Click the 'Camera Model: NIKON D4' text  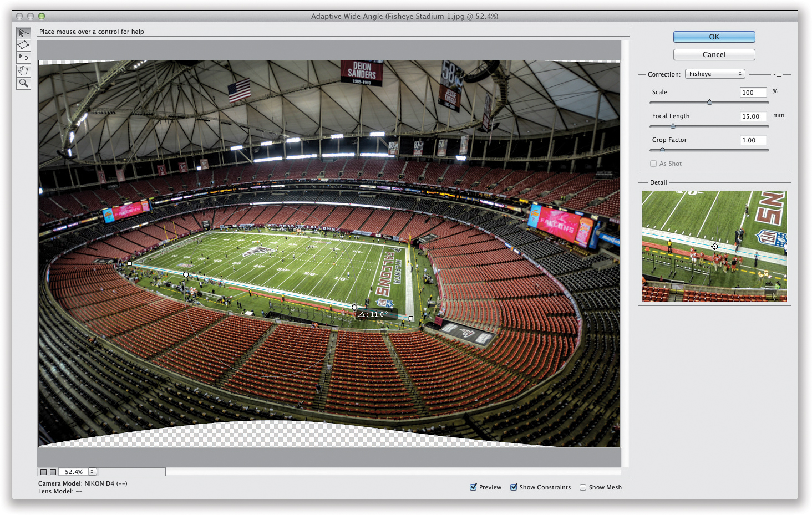[x=83, y=483]
